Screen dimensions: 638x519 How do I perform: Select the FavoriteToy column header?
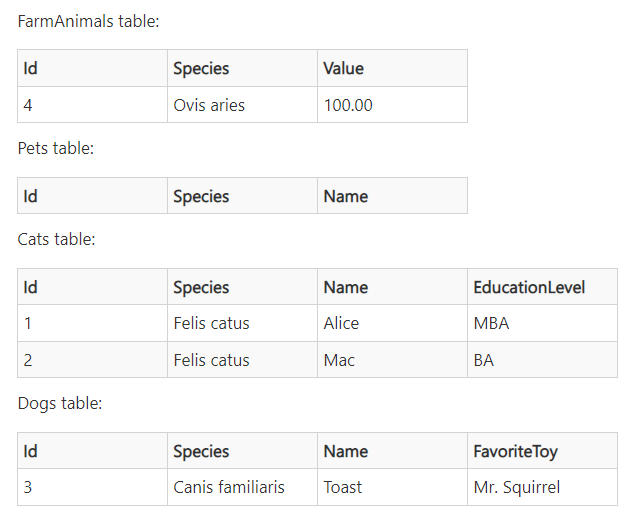[x=542, y=451]
